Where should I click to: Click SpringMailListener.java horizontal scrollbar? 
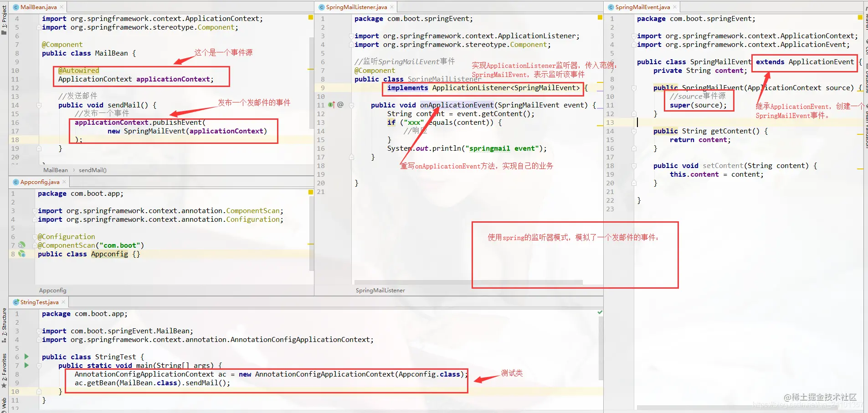468,282
